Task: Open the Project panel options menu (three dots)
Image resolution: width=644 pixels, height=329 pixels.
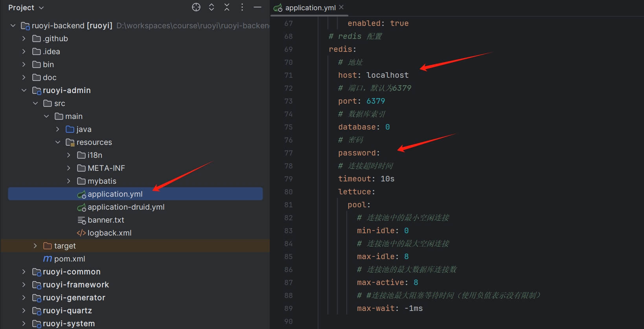Action: point(242,7)
